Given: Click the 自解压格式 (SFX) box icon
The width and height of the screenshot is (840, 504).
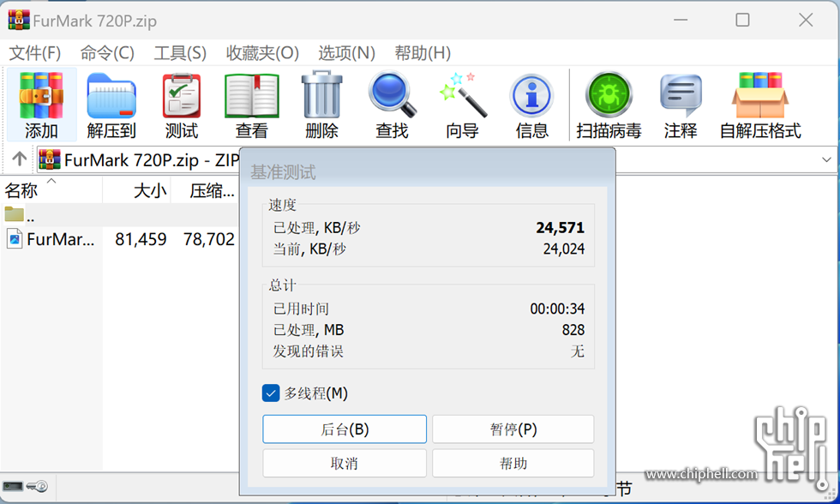Looking at the screenshot, I should click(760, 95).
